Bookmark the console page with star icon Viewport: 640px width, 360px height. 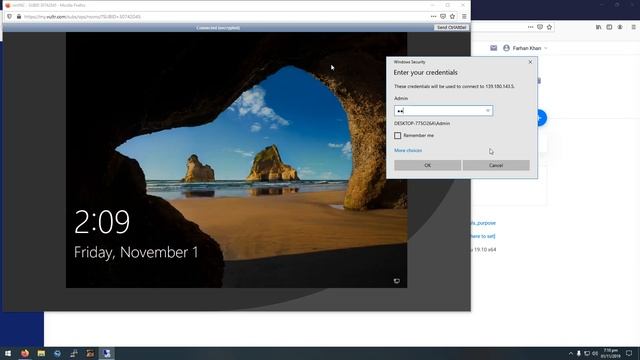pos(452,17)
